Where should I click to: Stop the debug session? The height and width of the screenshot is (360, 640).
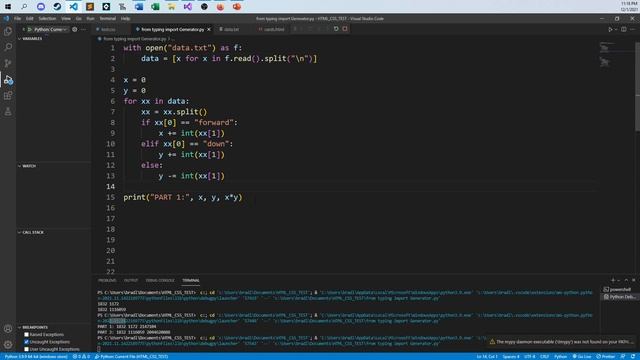[x=345, y=29]
